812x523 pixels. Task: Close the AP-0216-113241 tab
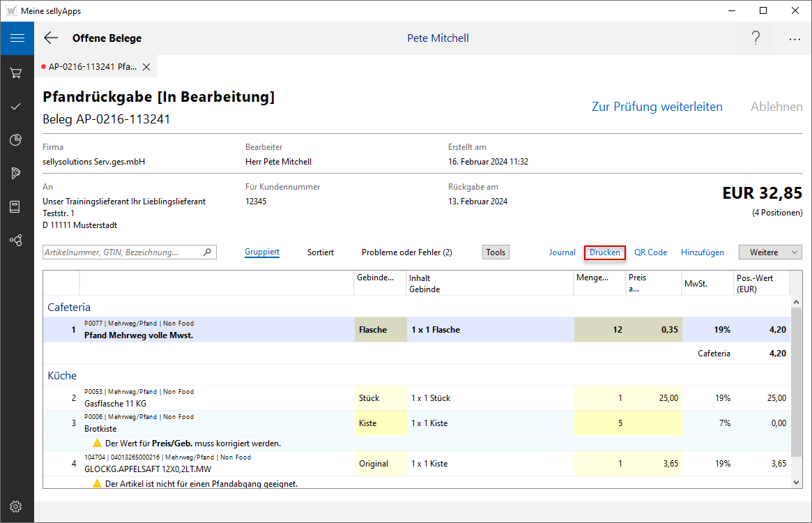click(146, 67)
